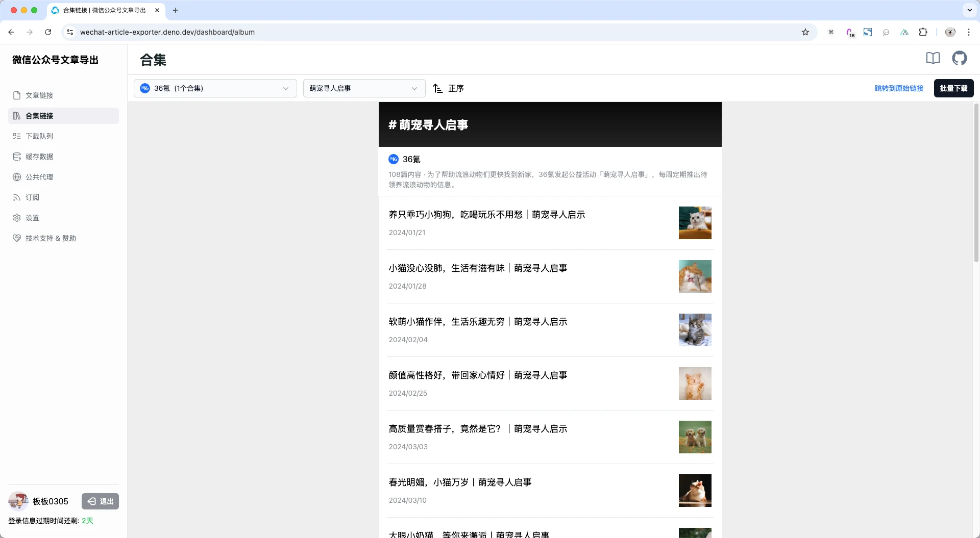
Task: Log out with the 退出 button
Action: click(100, 501)
